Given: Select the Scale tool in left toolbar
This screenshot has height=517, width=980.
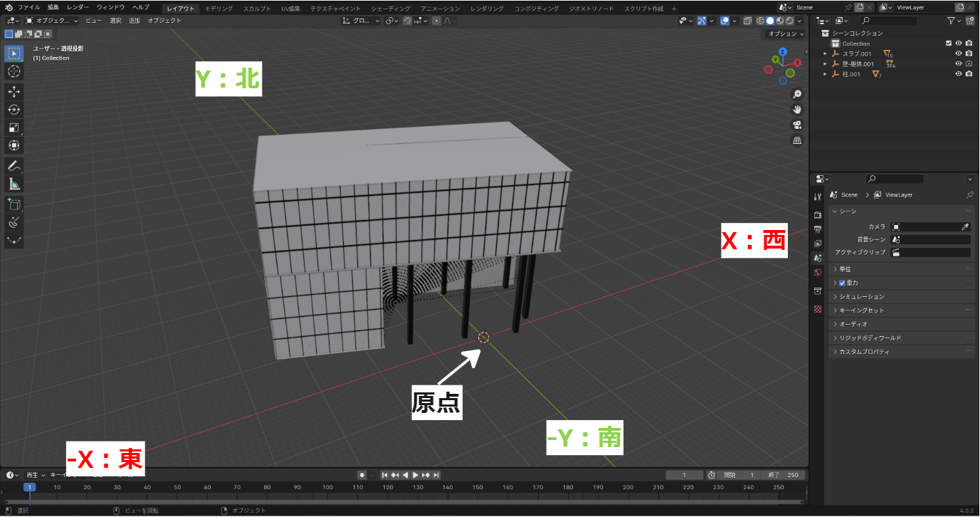Looking at the screenshot, I should (14, 127).
